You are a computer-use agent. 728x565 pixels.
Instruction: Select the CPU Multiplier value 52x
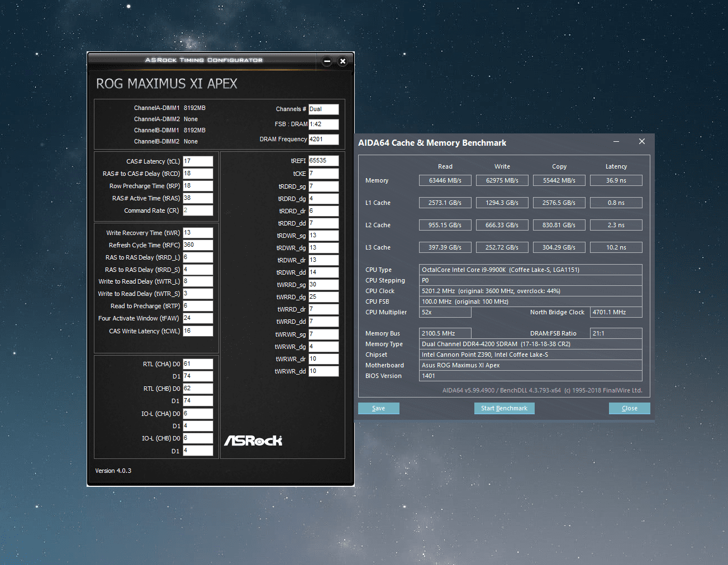(445, 312)
